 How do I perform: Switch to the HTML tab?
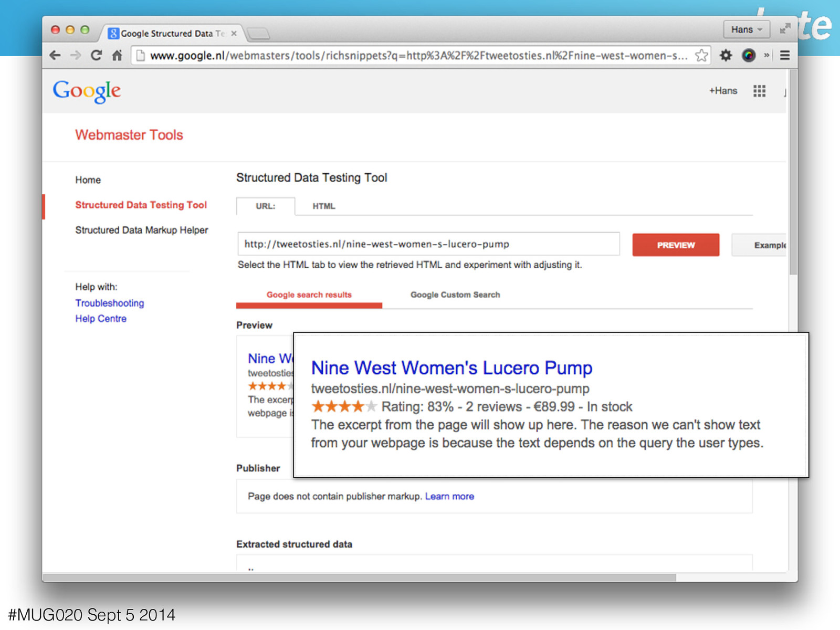(323, 206)
